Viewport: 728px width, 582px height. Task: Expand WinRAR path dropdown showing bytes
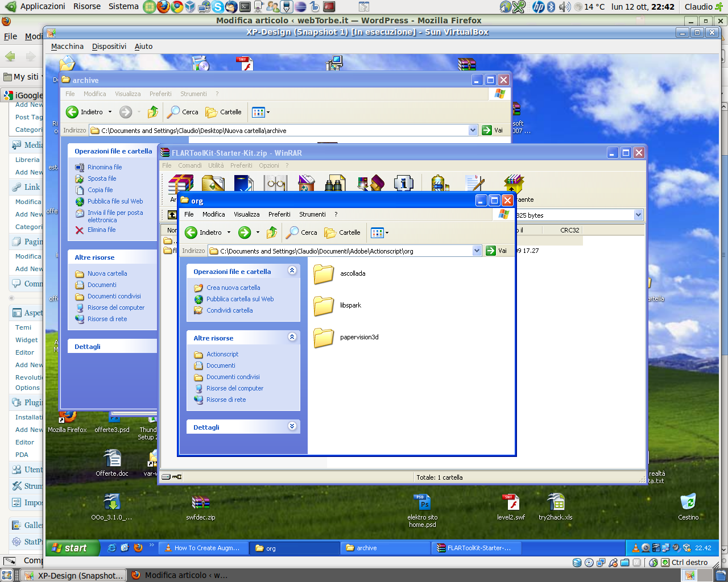point(638,215)
